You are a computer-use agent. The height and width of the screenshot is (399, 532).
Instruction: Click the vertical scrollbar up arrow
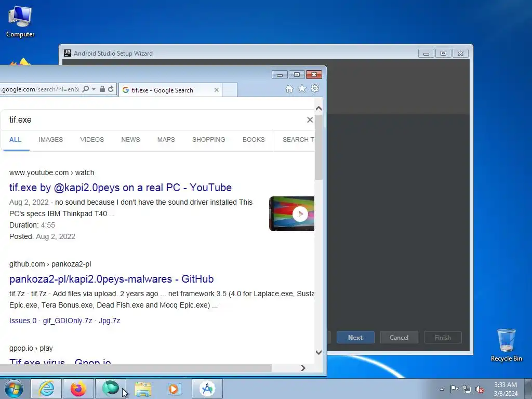click(x=318, y=109)
